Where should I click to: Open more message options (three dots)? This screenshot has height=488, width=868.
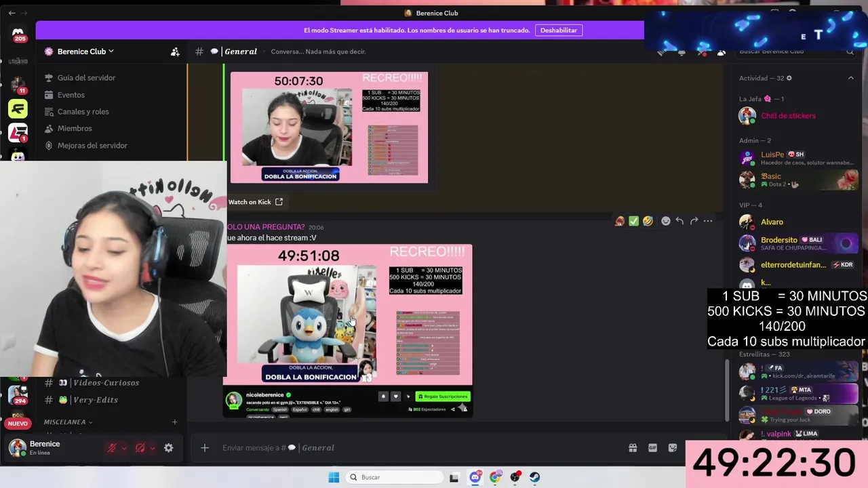click(708, 221)
